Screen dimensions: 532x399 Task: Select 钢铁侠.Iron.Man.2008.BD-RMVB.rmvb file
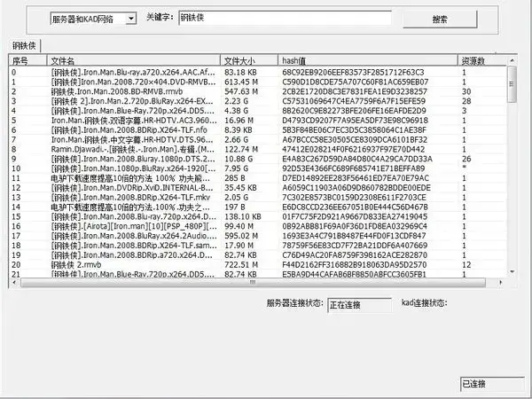coord(117,91)
